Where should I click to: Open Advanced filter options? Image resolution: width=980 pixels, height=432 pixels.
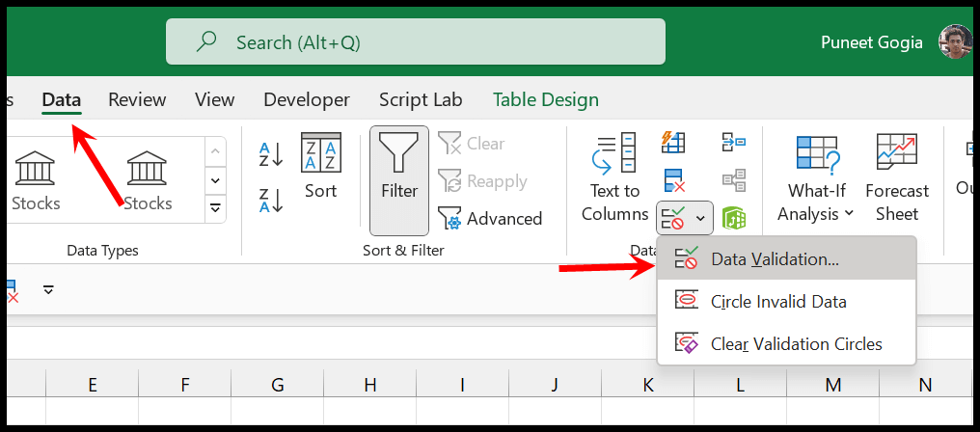pos(490,219)
